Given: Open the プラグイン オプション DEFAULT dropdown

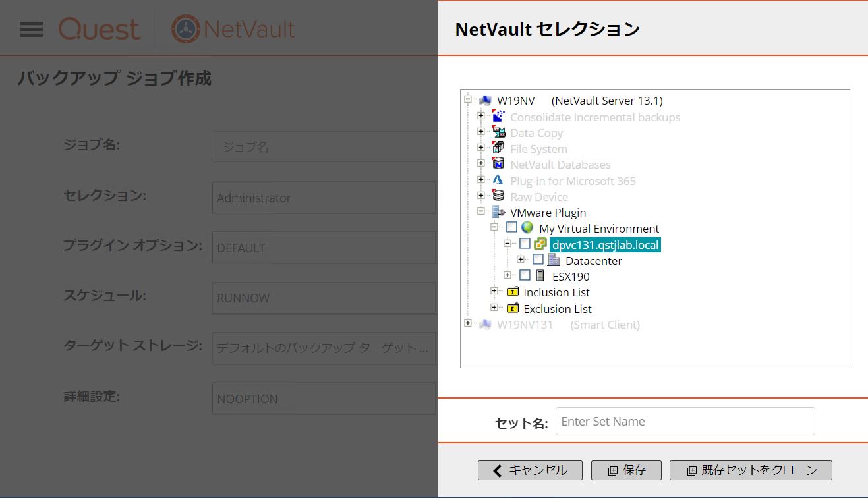Looking at the screenshot, I should (324, 248).
